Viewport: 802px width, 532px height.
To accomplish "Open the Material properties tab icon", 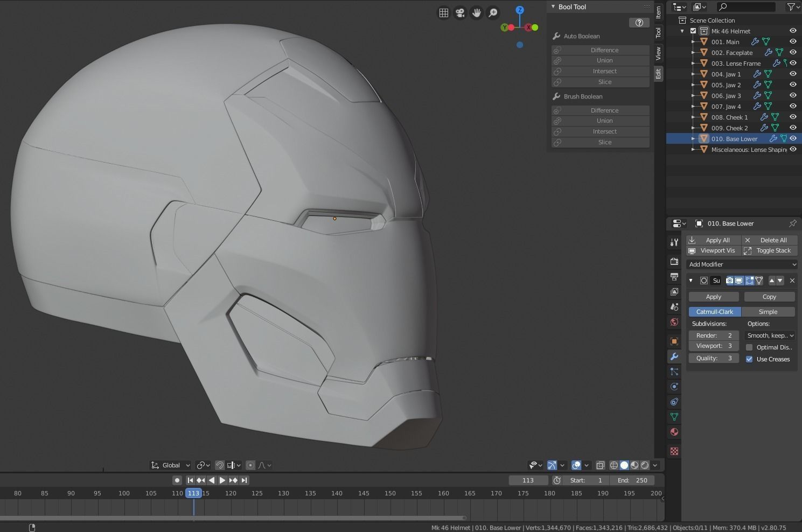I will tap(674, 432).
